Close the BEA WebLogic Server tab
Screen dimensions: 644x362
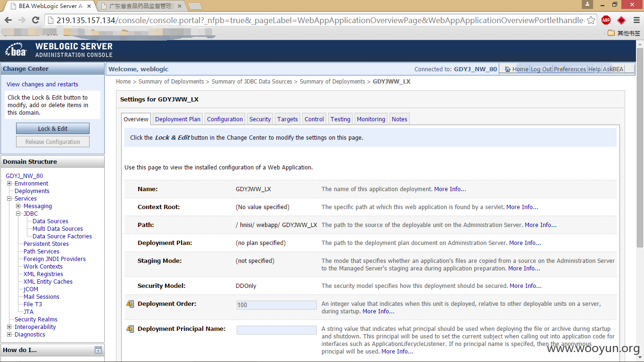coord(89,6)
